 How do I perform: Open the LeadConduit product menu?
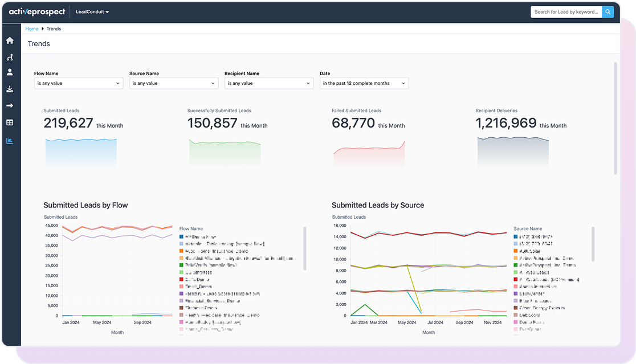(92, 11)
